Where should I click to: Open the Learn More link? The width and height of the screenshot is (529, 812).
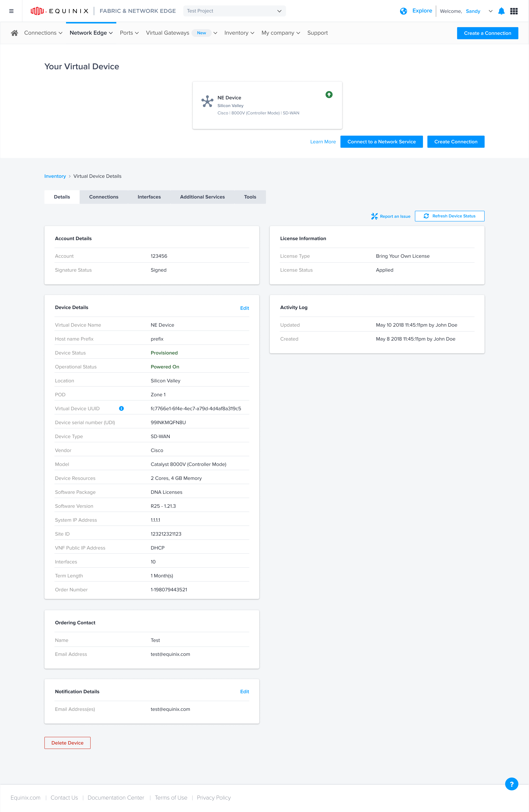[x=323, y=142]
